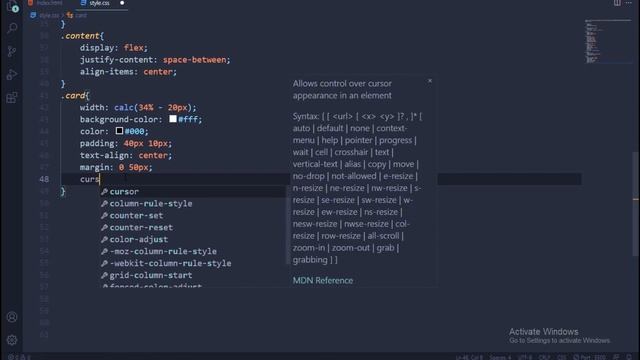
Task: Click the Ln, Col status bar entry
Action: (469, 357)
